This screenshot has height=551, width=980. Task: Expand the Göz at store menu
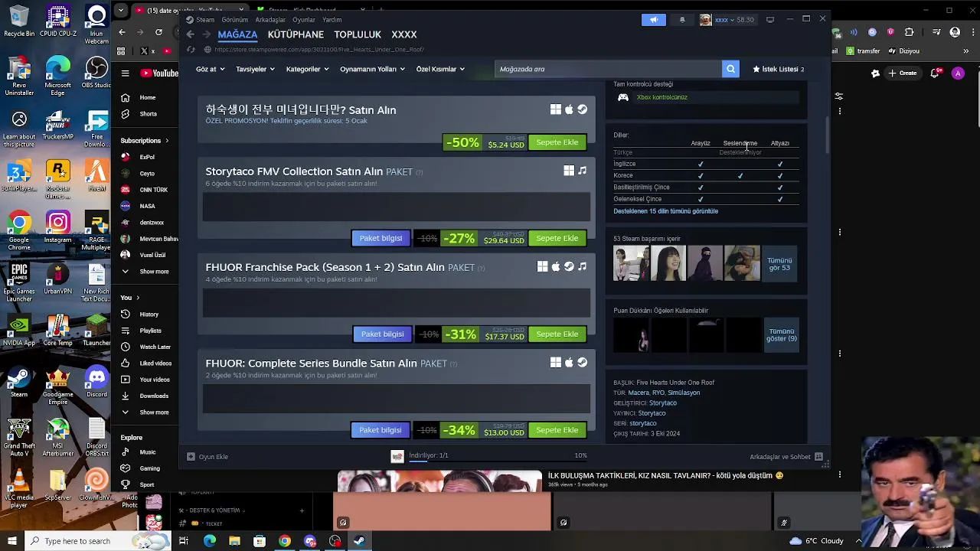tap(210, 69)
